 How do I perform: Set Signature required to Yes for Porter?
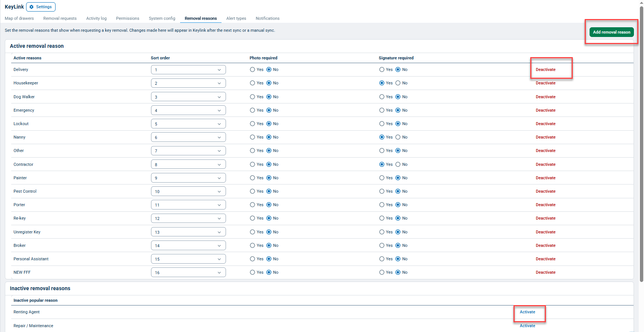(381, 205)
